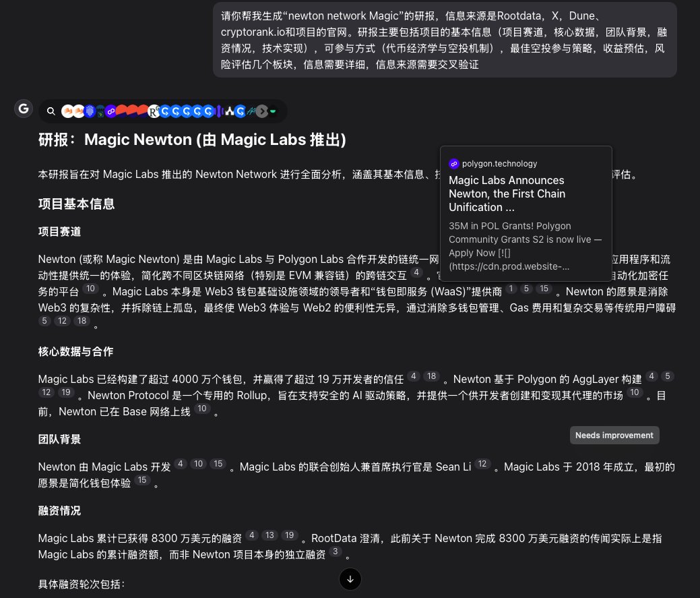The height and width of the screenshot is (598, 700).
Task: Open the purple vertical bar source icon
Action: [219, 111]
